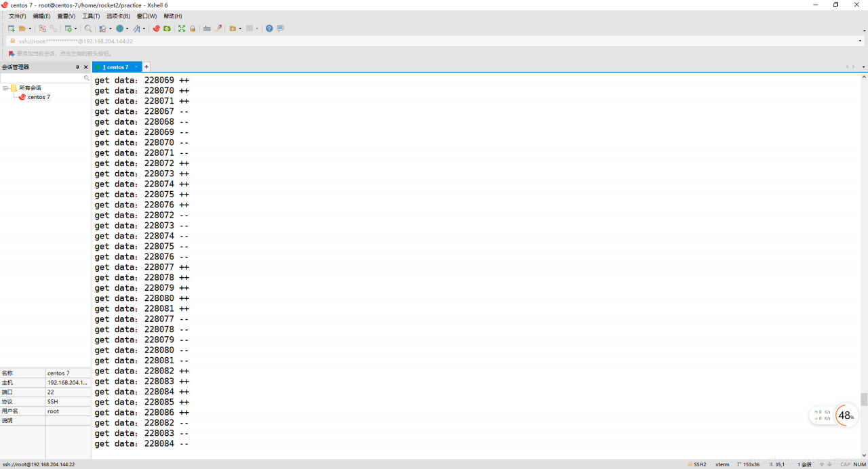Open key mapping via the keyboard icon
This screenshot has width=868, height=469.
(x=208, y=28)
